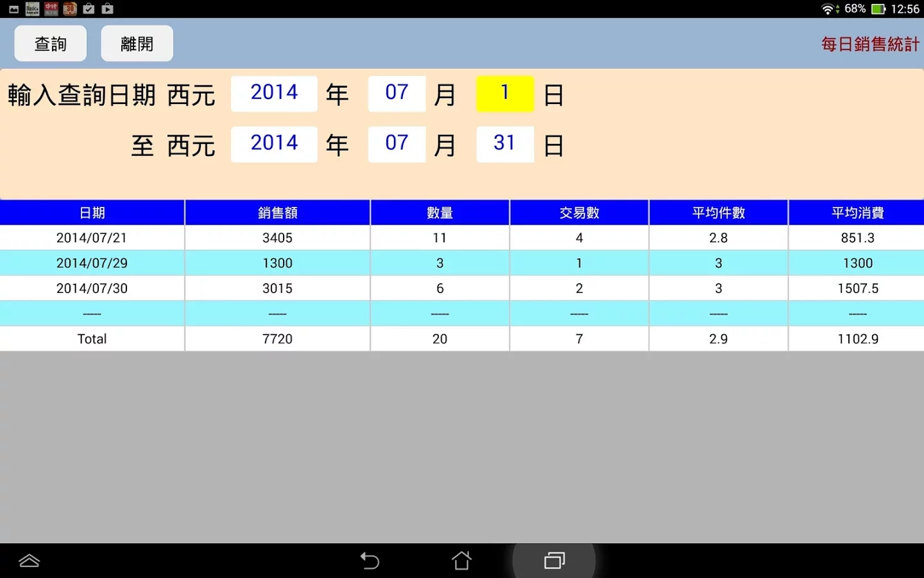
Task: Click sales amount 3405
Action: click(x=277, y=238)
